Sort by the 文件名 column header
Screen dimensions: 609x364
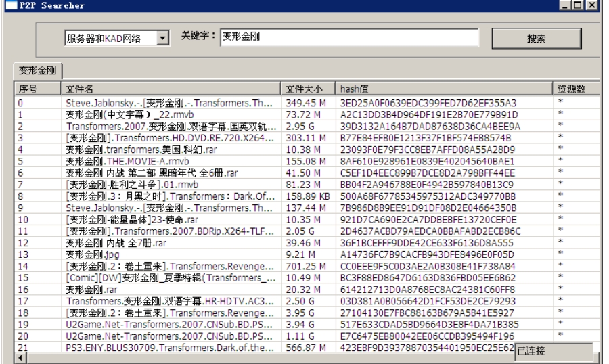coord(171,89)
